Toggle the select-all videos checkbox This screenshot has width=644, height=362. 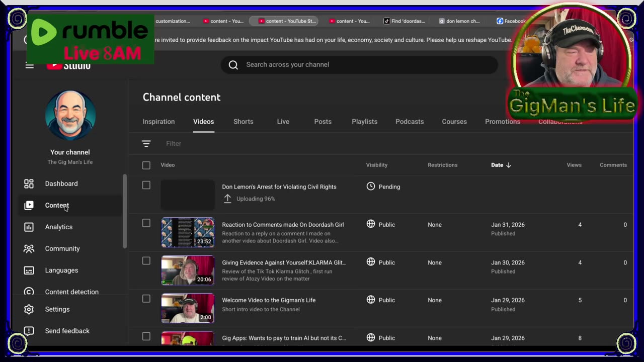click(146, 165)
